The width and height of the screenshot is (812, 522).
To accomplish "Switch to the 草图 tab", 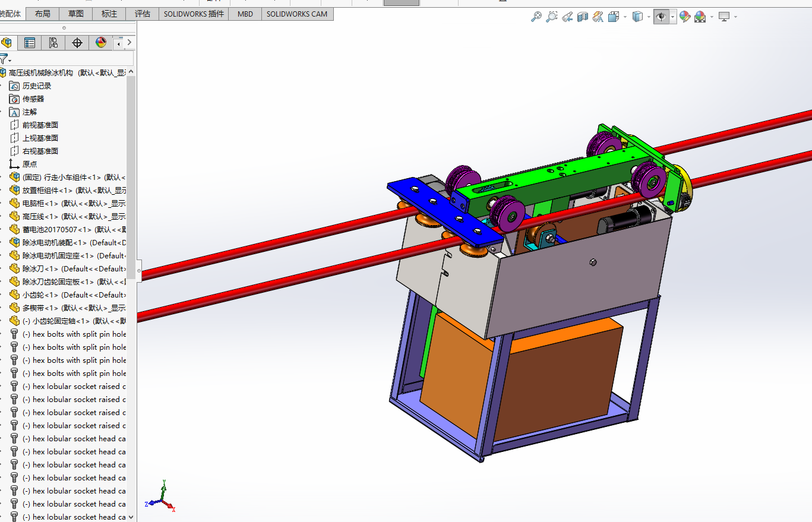I will [76, 14].
